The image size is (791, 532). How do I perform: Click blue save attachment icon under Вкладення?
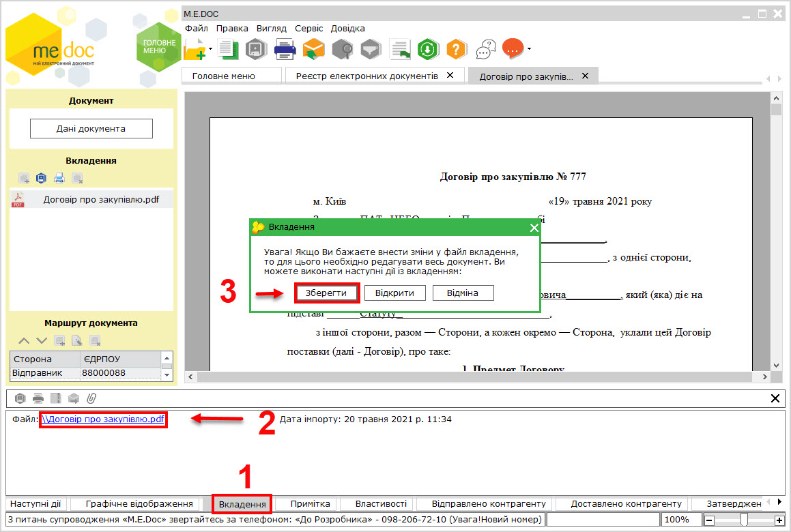[42, 178]
